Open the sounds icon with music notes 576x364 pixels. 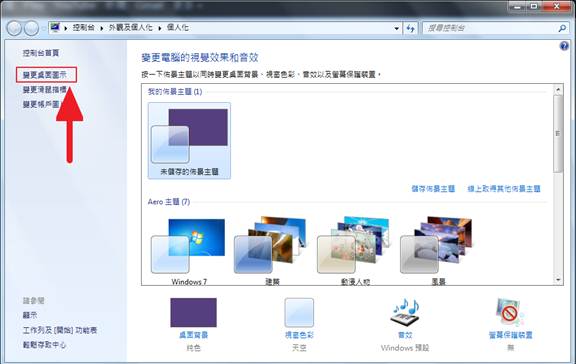click(x=405, y=312)
